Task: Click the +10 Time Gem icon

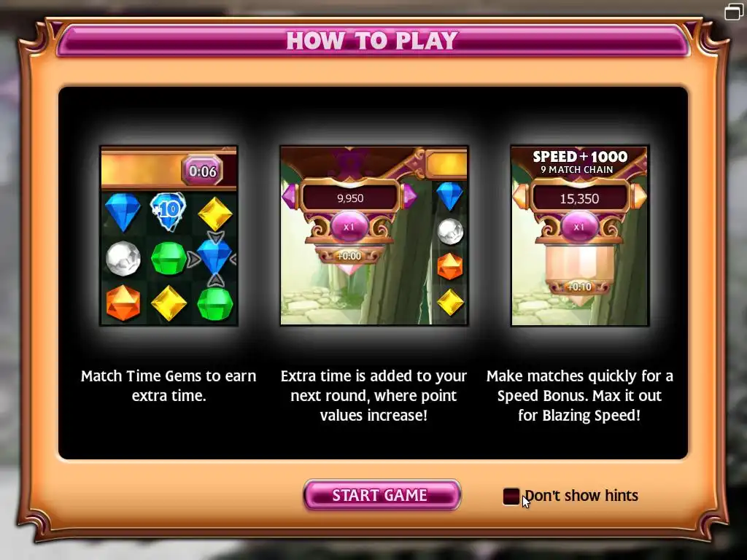Action: coord(168,211)
